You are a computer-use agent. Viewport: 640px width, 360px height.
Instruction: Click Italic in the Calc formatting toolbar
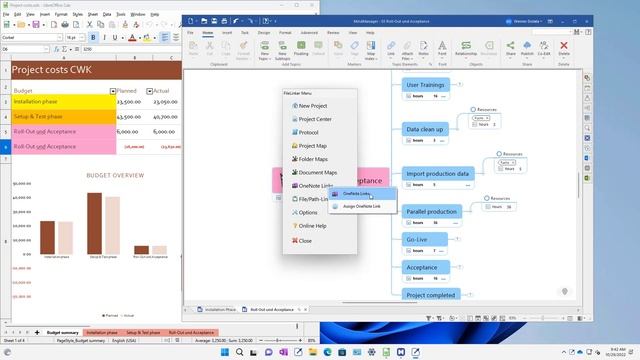point(104,38)
